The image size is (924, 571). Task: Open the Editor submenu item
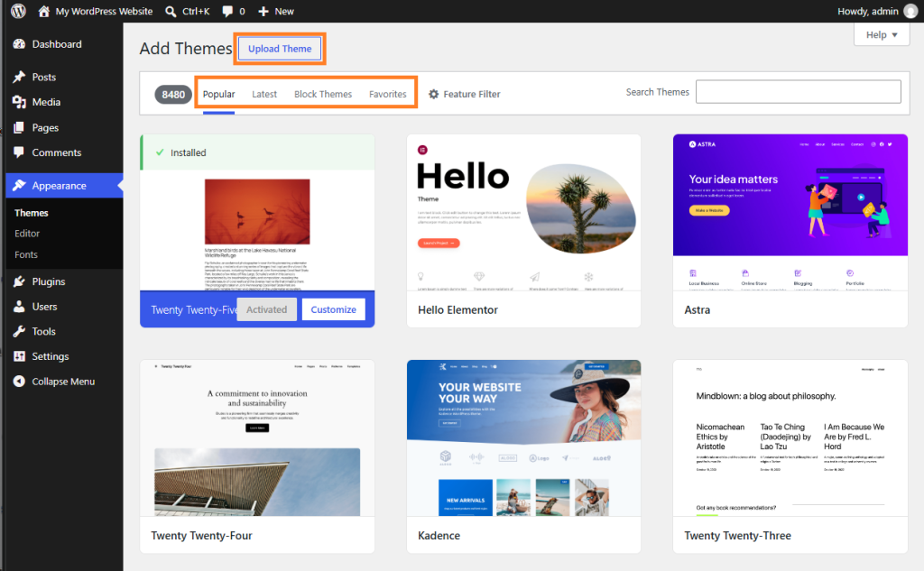point(27,234)
